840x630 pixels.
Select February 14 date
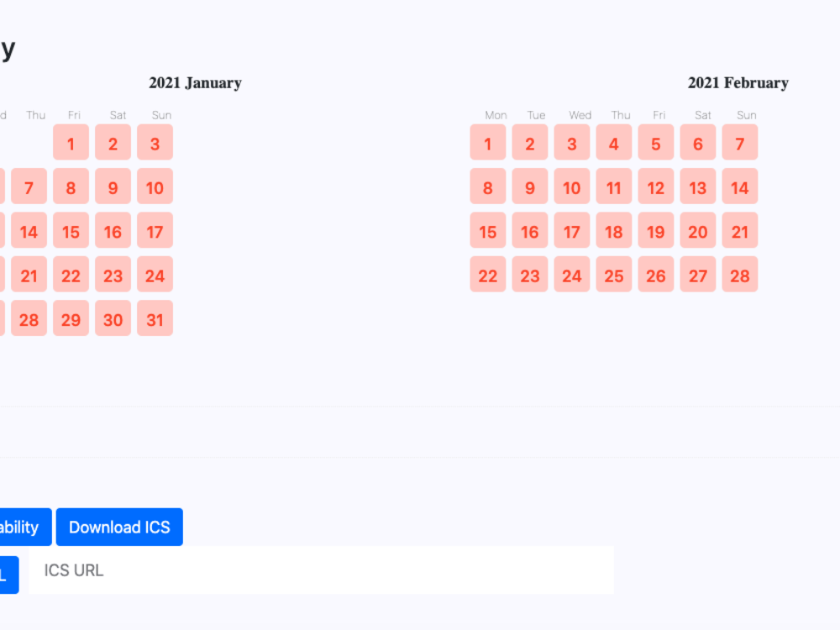(740, 186)
